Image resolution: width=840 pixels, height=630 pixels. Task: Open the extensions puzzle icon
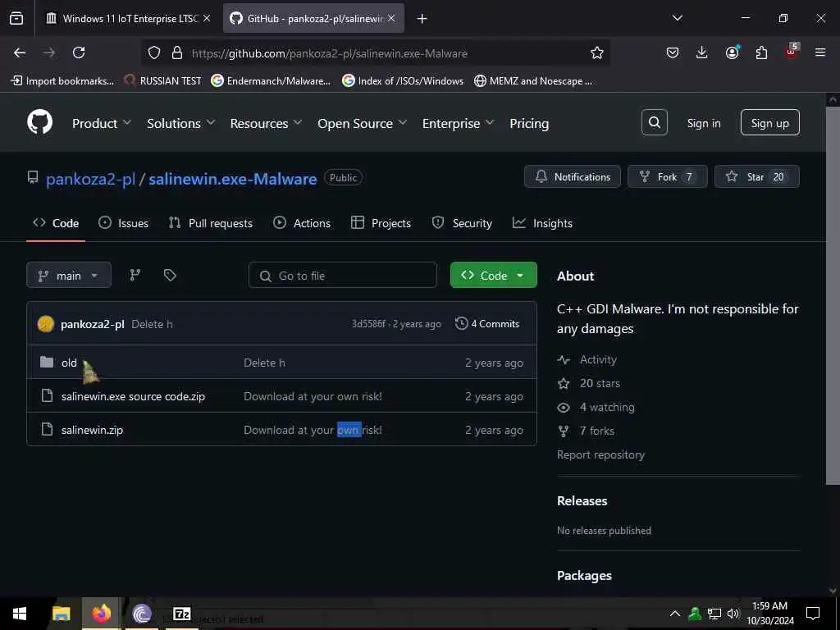(761, 52)
